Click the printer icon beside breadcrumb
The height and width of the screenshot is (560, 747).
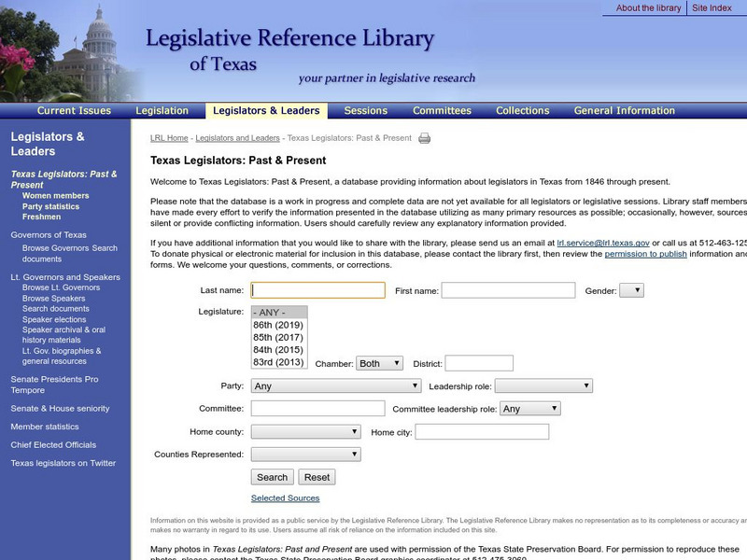[424, 138]
